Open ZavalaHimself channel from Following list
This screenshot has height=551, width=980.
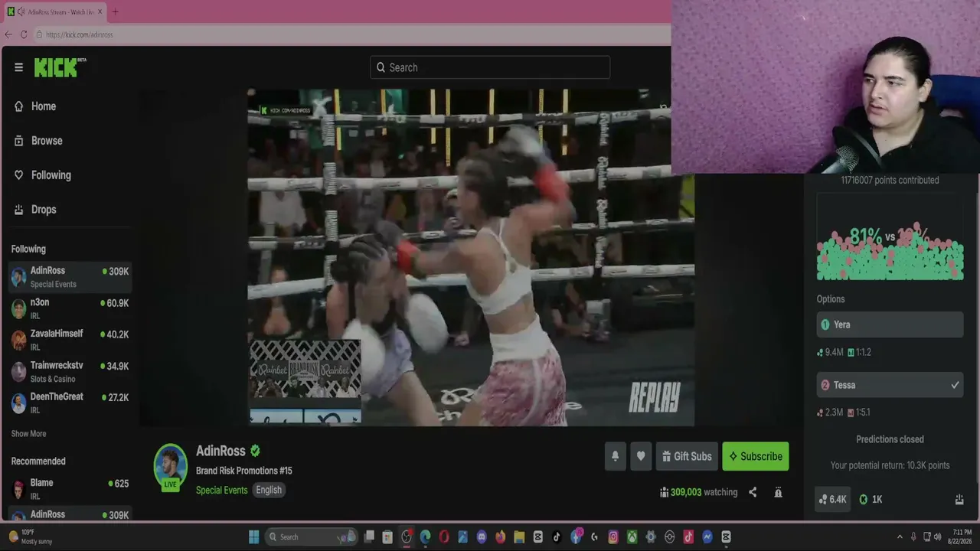tap(70, 340)
